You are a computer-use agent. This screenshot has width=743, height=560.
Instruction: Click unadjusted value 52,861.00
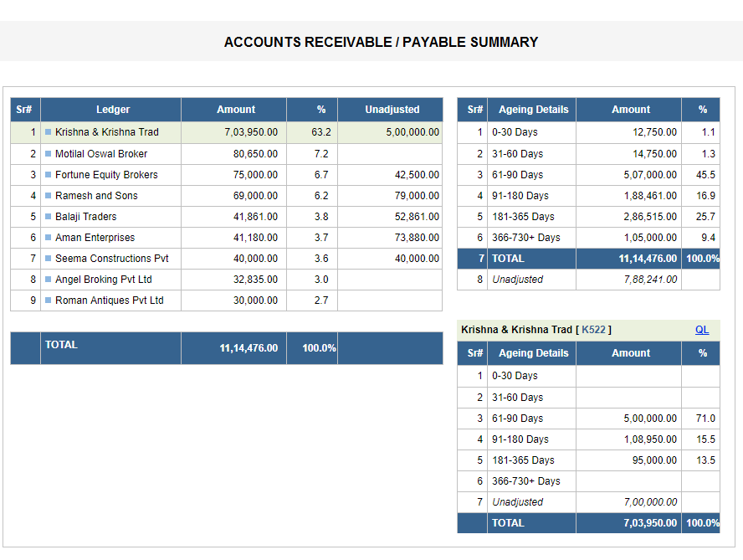click(417, 216)
